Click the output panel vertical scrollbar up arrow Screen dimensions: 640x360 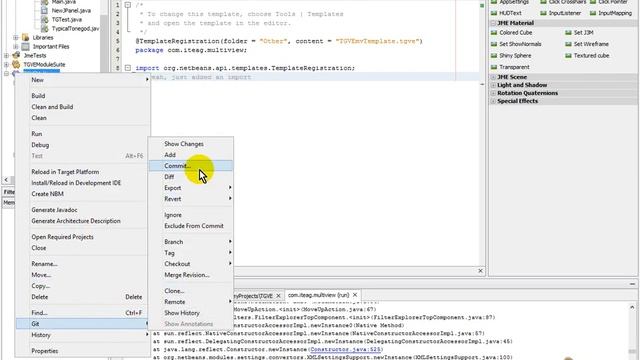pos(632,307)
